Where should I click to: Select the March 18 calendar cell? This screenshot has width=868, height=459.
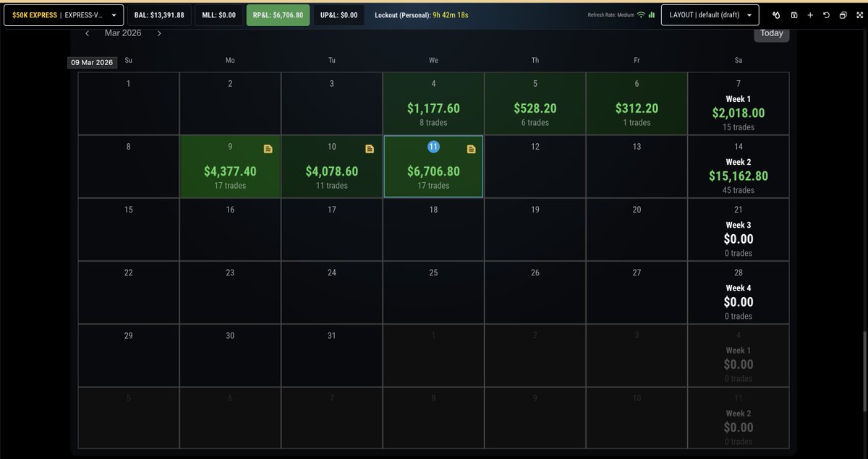pyautogui.click(x=433, y=229)
